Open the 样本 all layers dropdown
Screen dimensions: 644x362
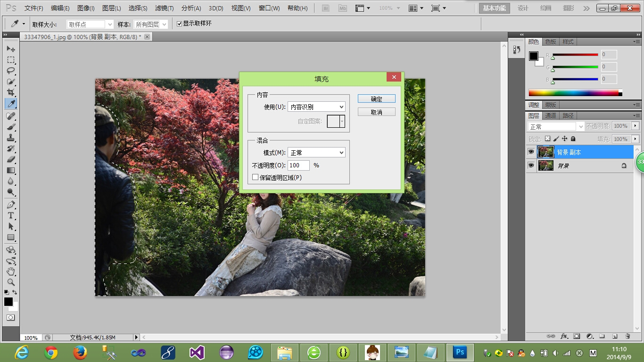150,25
